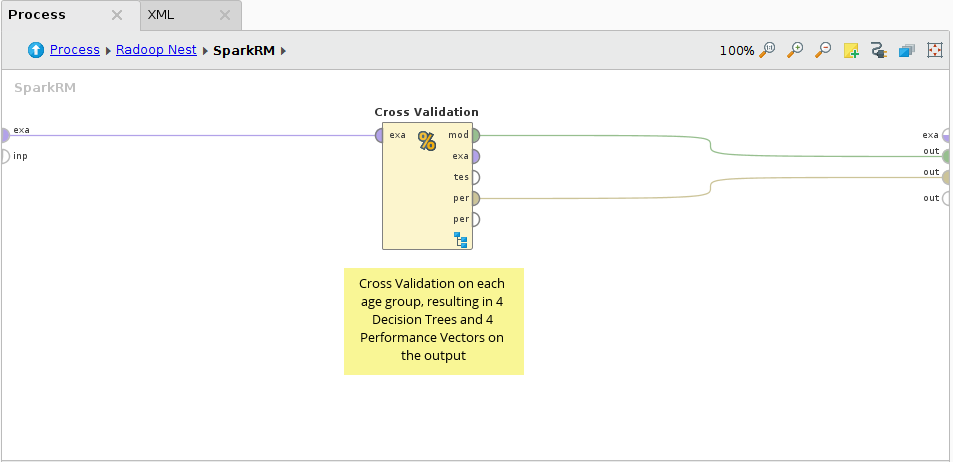Click the auto-wire connections plug icon
953x462 pixels.
coord(879,49)
